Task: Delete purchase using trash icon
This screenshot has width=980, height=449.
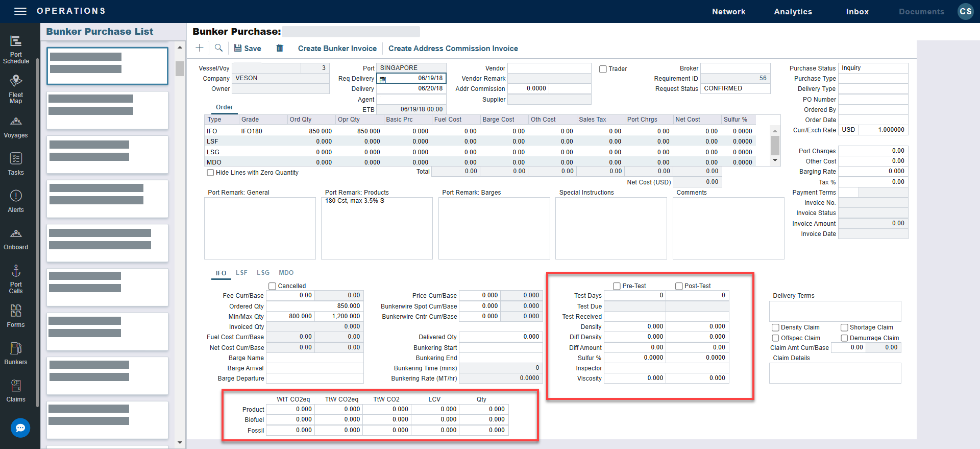Action: pyautogui.click(x=280, y=48)
